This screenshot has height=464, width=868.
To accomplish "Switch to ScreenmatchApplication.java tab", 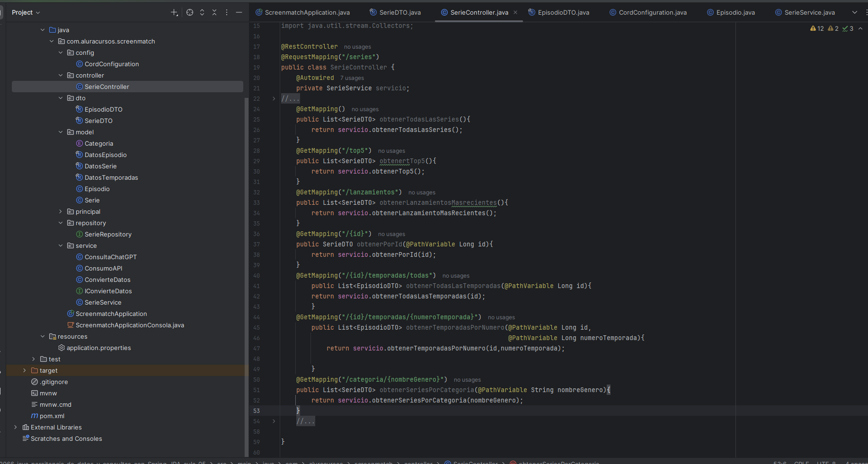I will point(303,12).
